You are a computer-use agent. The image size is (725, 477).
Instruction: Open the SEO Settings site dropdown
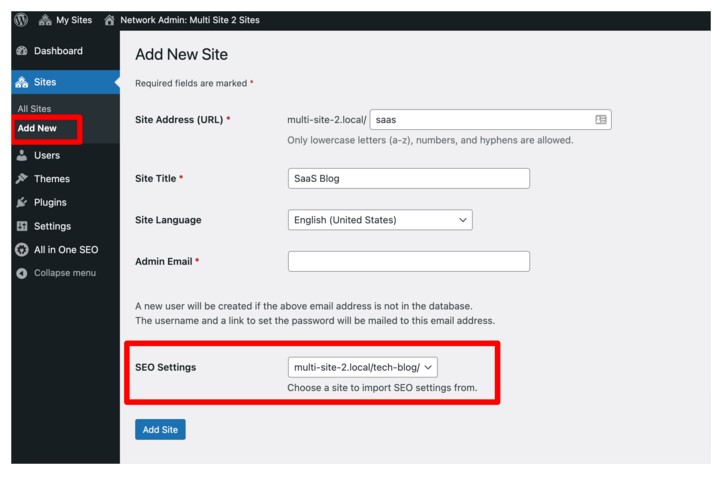[362, 367]
